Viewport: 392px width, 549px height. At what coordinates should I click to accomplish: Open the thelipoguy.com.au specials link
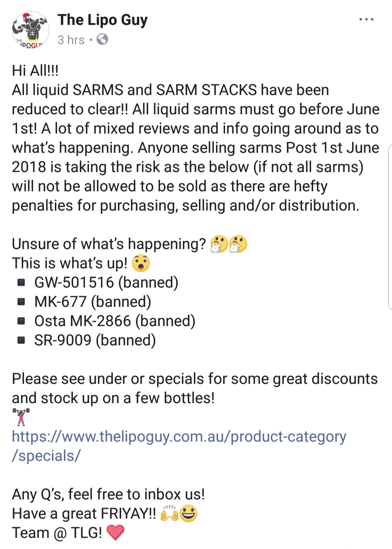[x=179, y=436]
